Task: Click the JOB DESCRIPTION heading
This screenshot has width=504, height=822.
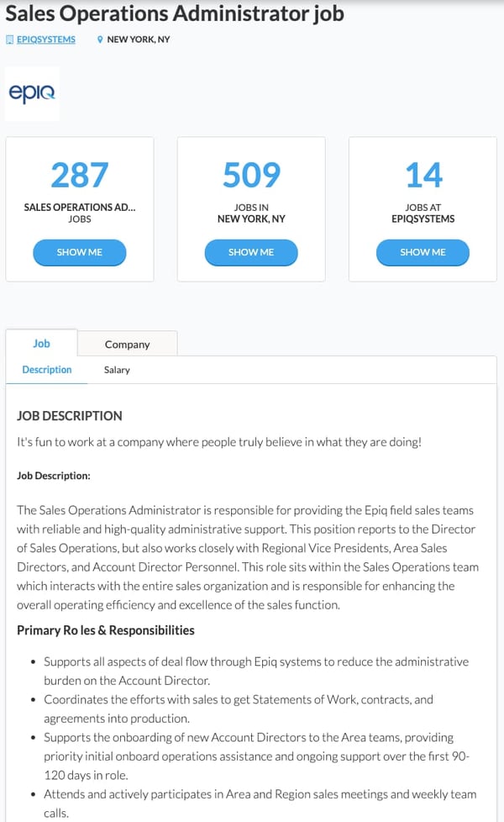Action: click(x=70, y=416)
